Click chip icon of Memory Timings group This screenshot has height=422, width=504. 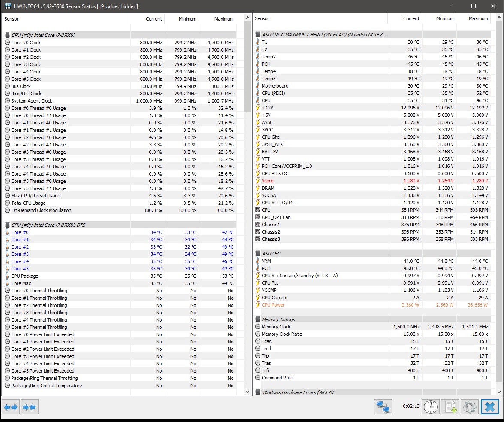tap(257, 319)
